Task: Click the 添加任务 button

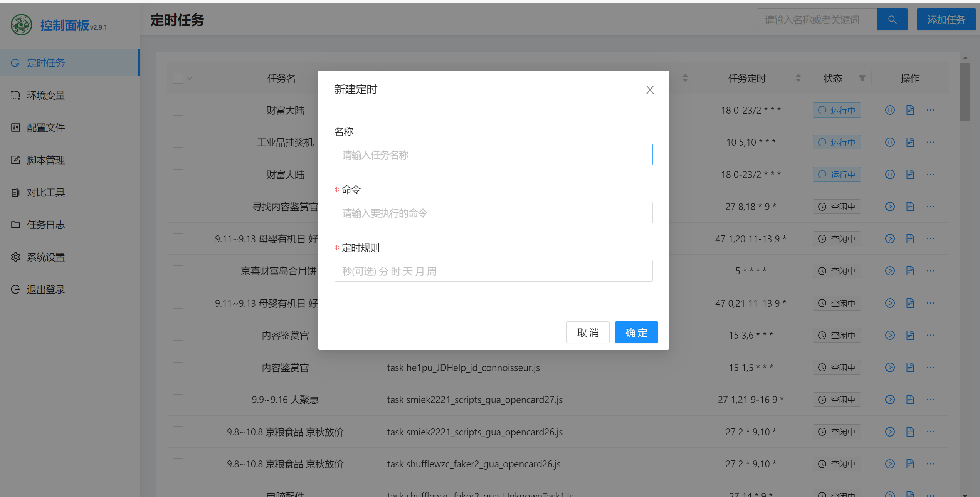Action: click(x=946, y=19)
